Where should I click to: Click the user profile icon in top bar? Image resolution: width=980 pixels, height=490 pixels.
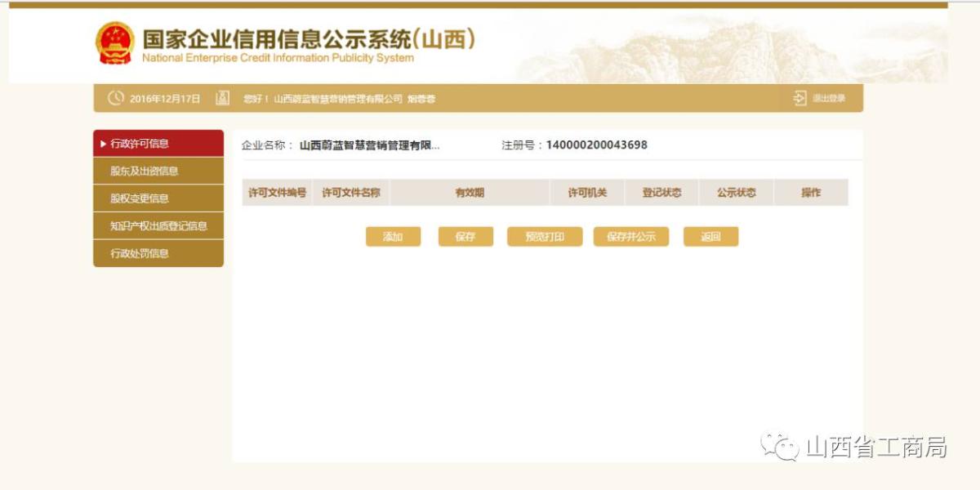(222, 98)
